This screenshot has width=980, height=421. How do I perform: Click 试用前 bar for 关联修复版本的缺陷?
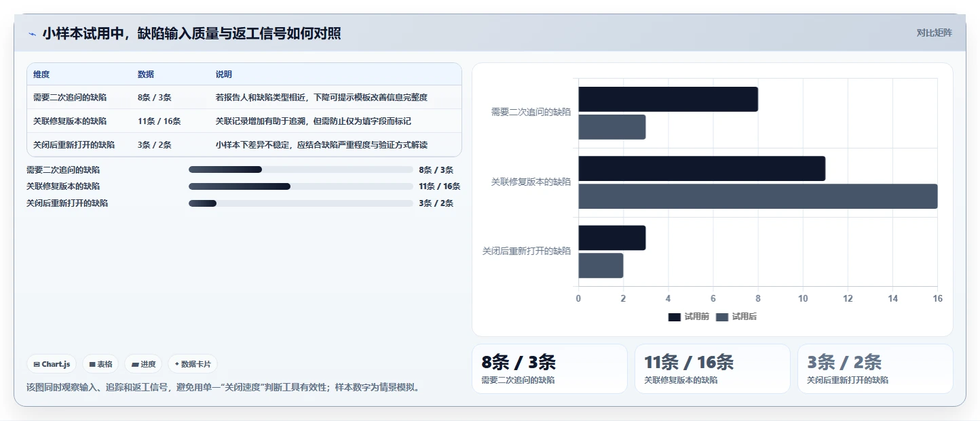click(x=702, y=169)
